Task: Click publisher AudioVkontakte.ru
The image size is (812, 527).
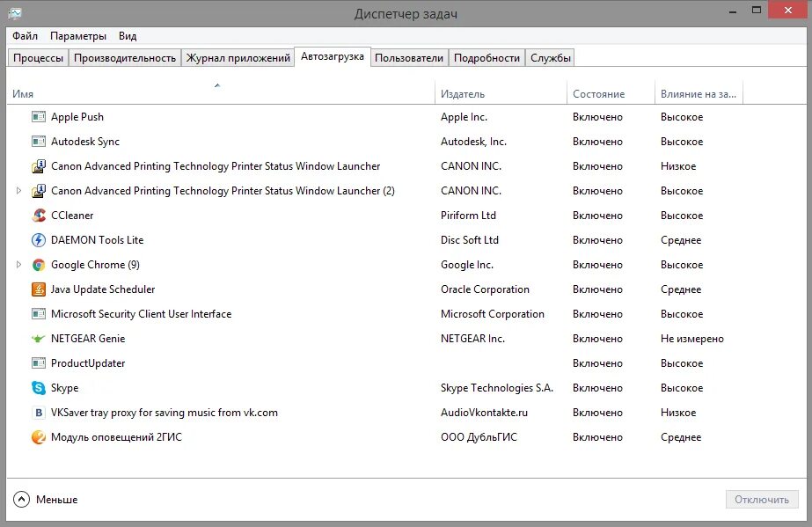Action: (484, 413)
